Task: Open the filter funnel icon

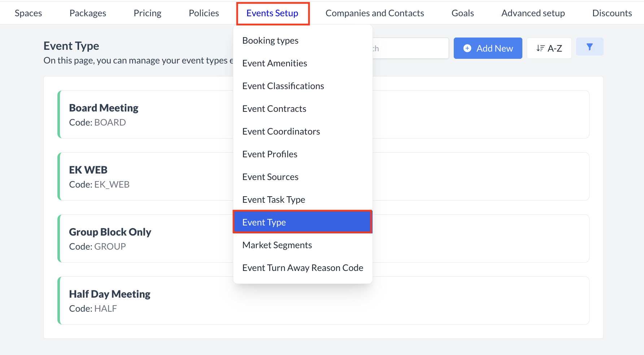Action: point(589,47)
